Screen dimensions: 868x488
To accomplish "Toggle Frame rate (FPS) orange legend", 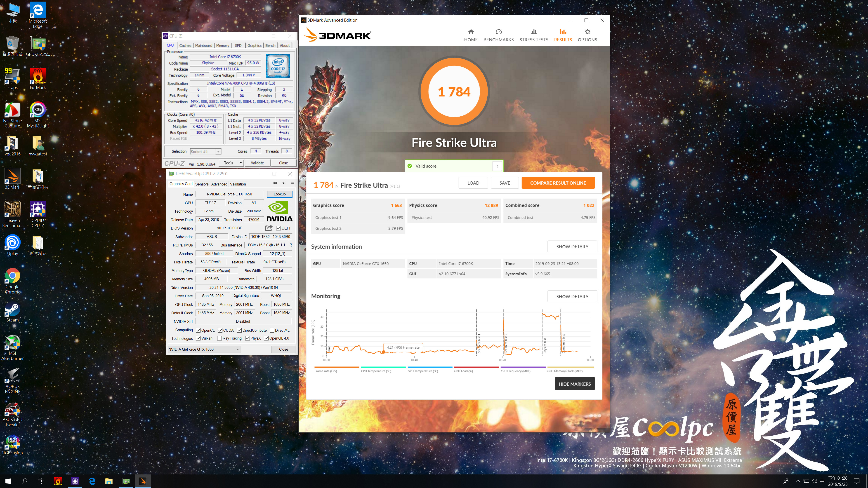I will tap(336, 369).
